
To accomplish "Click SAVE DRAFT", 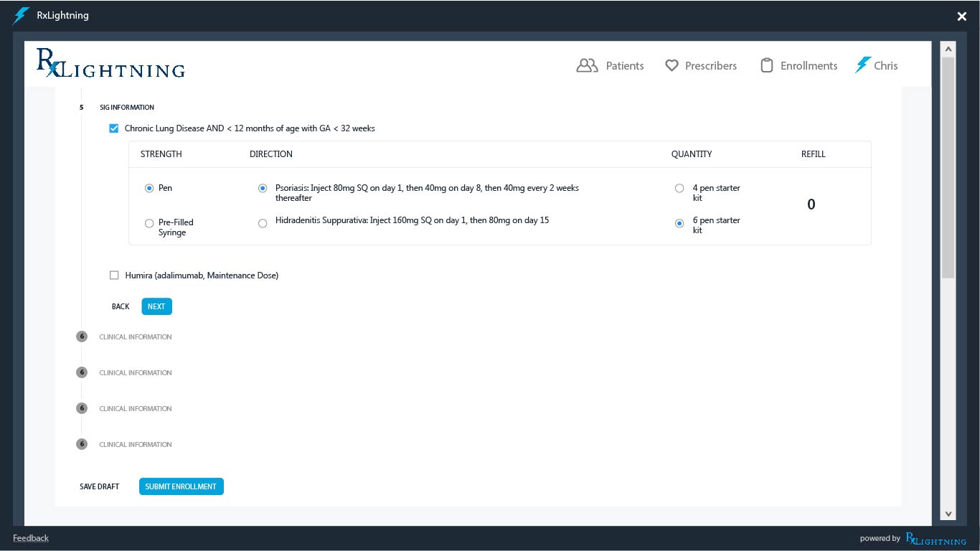I will pyautogui.click(x=99, y=486).
